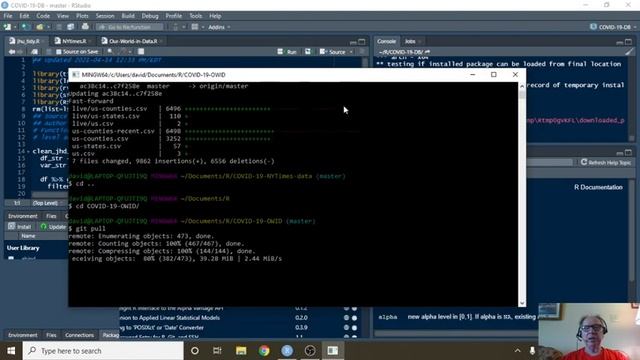Open the File menu
The height and width of the screenshot is (360, 640).
(x=8, y=16)
